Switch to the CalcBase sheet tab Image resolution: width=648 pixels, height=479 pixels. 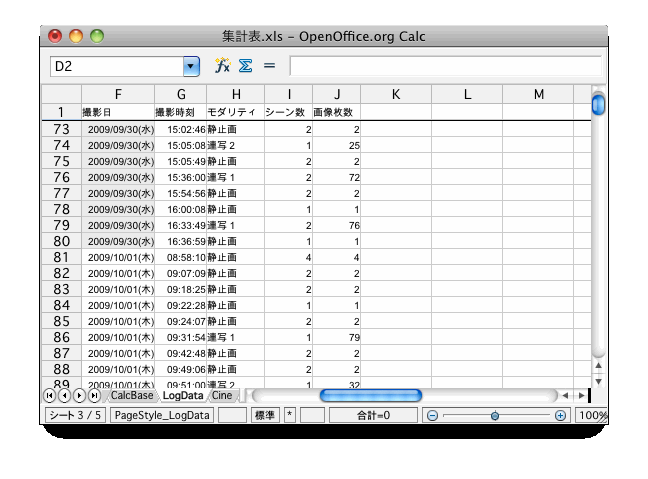click(132, 396)
